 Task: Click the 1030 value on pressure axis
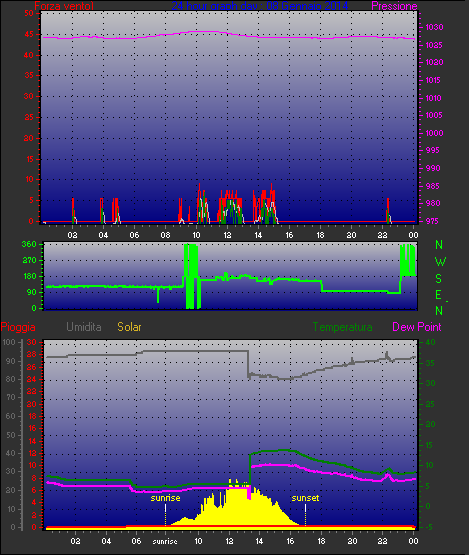434,27
